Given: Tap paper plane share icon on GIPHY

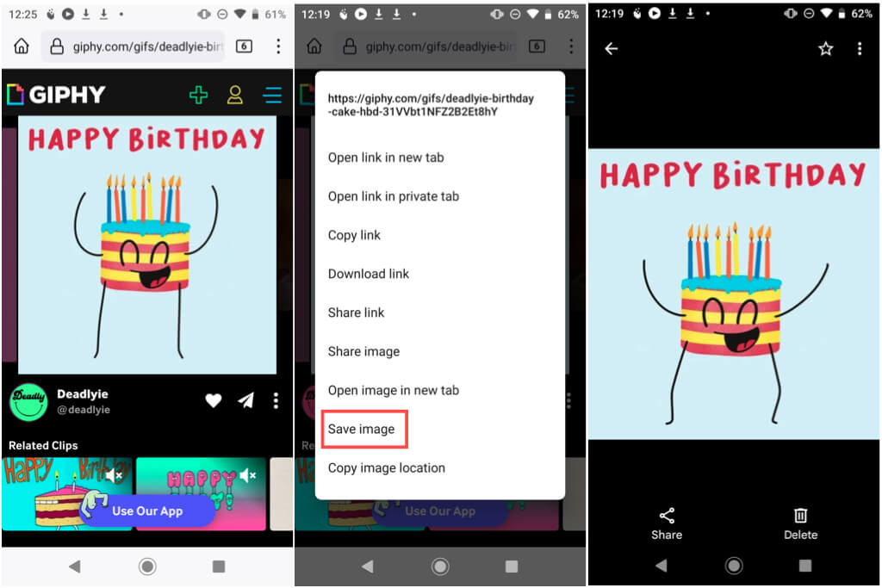Looking at the screenshot, I should [245, 400].
